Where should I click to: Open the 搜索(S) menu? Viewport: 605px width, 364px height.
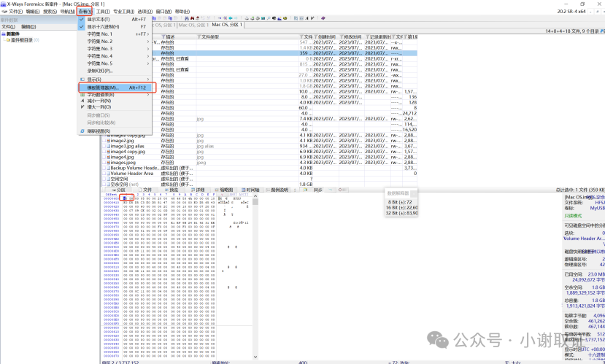point(50,12)
